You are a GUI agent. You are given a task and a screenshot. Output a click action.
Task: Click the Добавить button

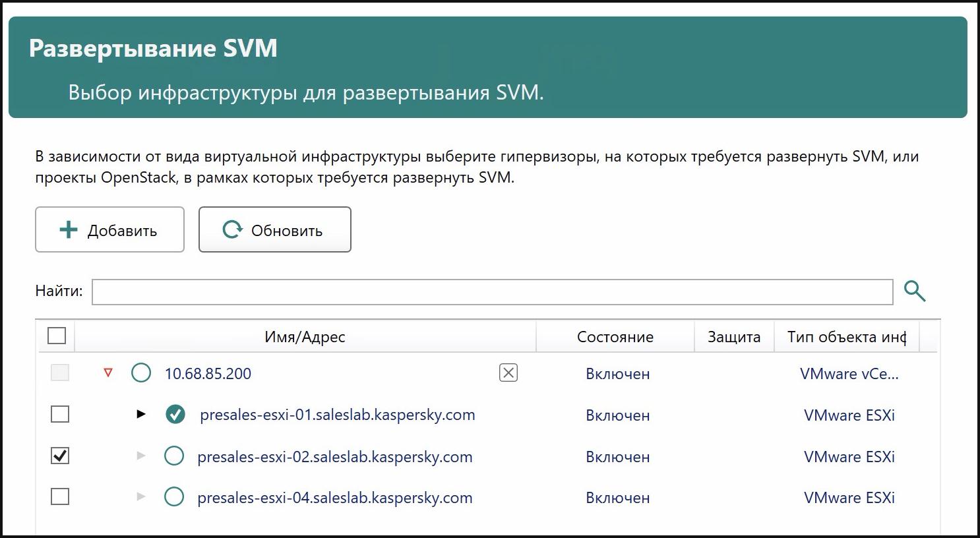pyautogui.click(x=109, y=229)
